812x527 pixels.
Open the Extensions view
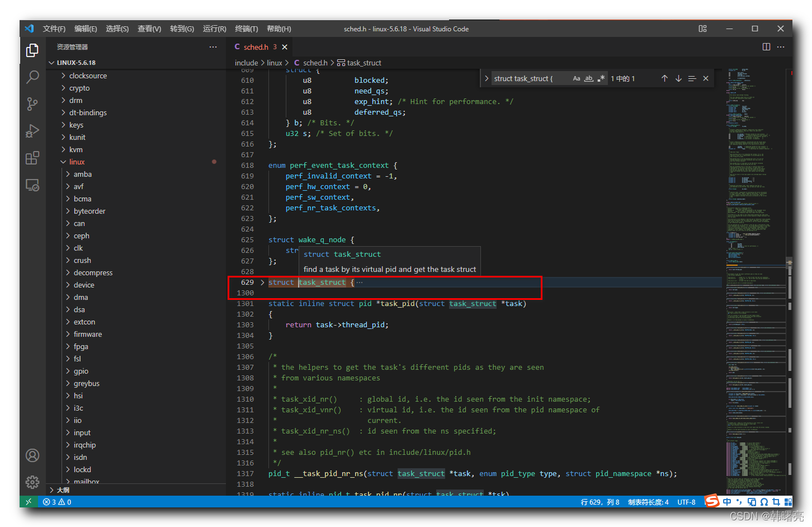coord(32,158)
